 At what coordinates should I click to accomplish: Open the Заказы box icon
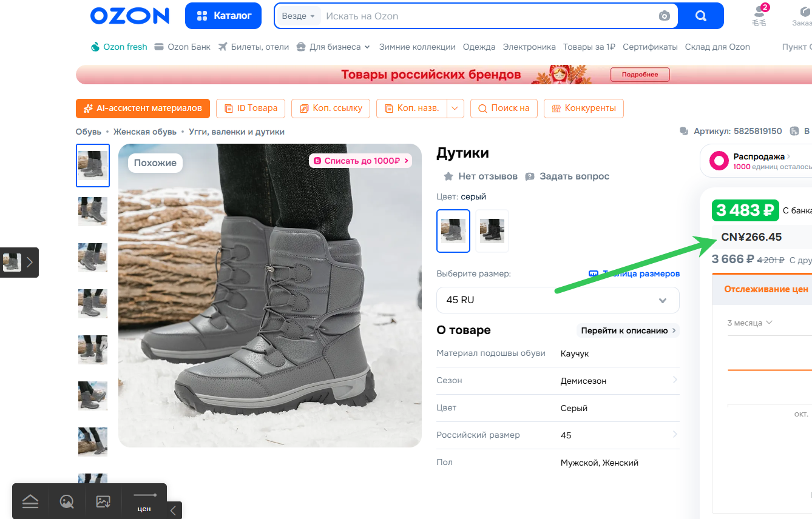pyautogui.click(x=802, y=15)
